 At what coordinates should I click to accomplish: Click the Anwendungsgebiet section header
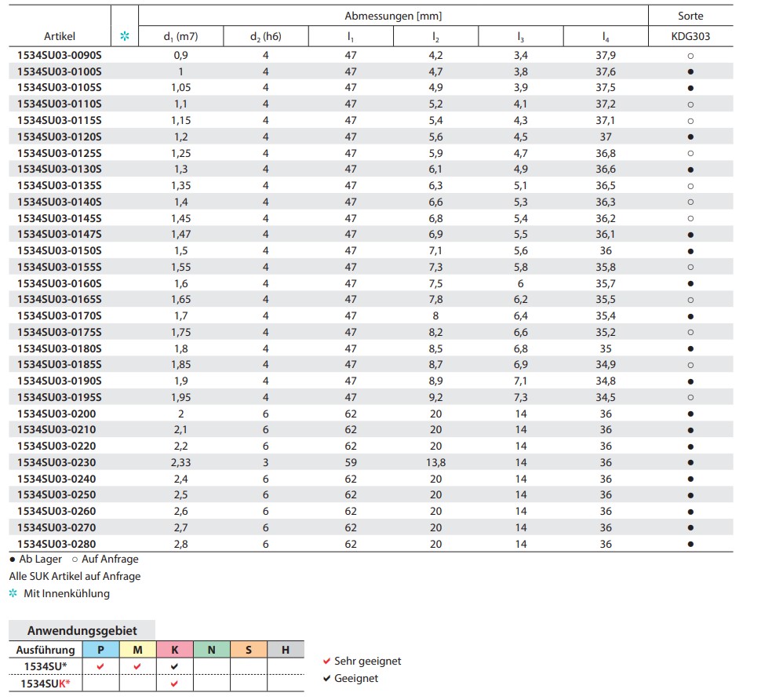tap(82, 630)
